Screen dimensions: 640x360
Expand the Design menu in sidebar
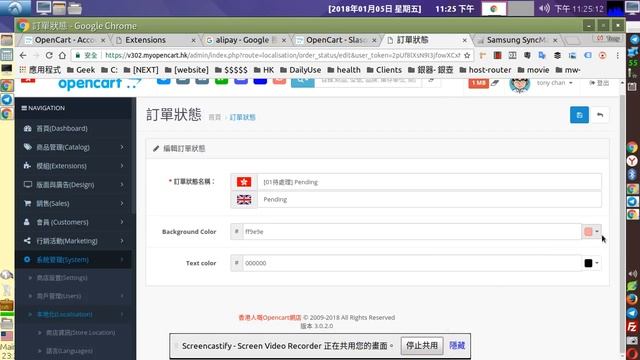tap(73, 184)
